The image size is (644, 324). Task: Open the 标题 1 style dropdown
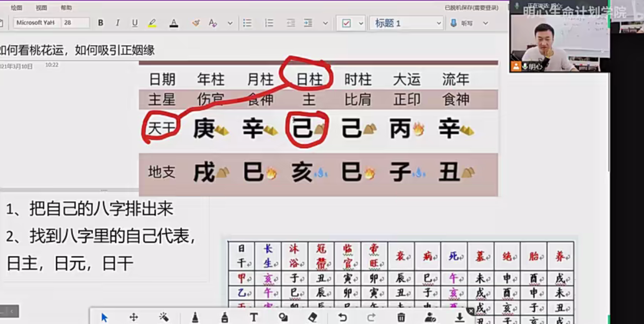pyautogui.click(x=405, y=23)
